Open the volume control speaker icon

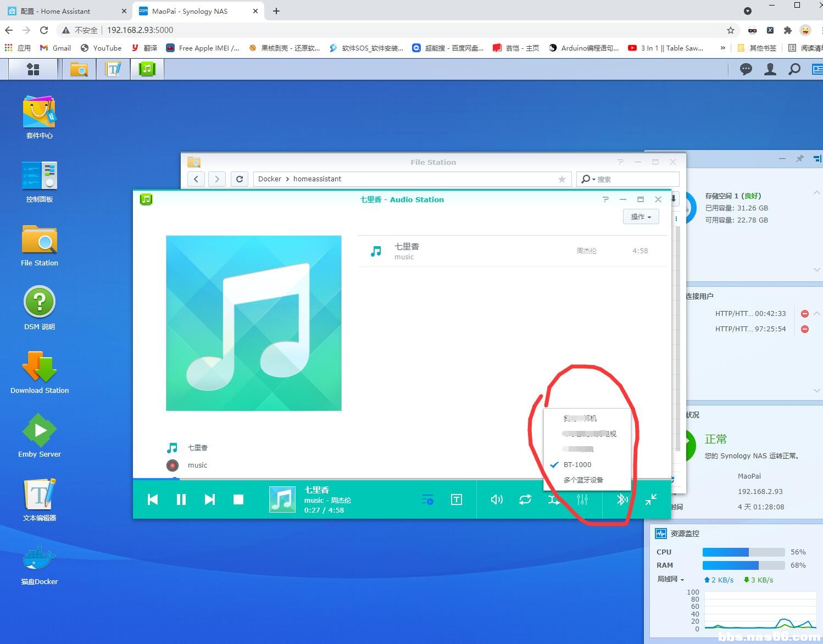pyautogui.click(x=497, y=499)
